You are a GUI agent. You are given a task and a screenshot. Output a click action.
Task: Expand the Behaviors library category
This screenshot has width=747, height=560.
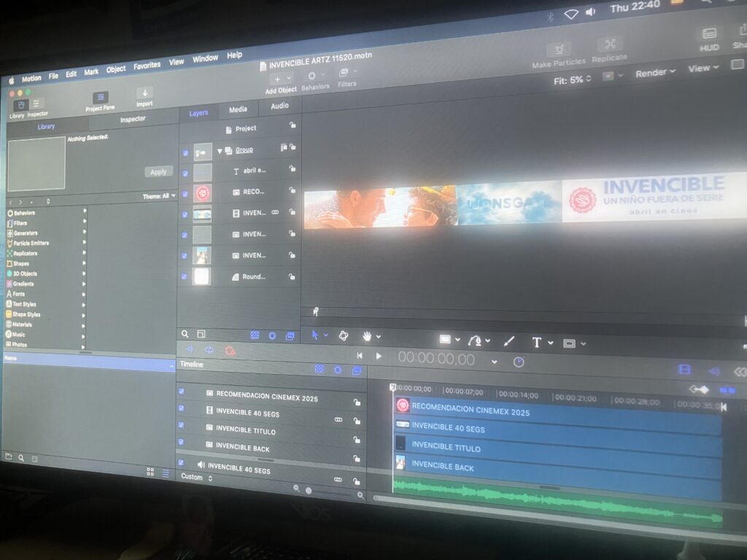coord(85,210)
